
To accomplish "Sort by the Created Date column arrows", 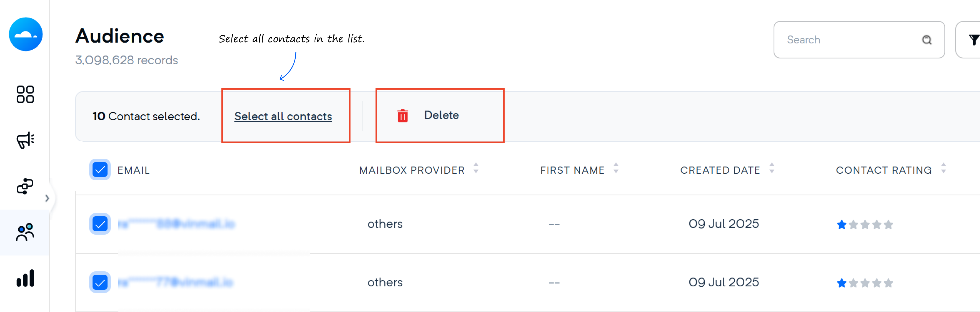I will pos(771,168).
